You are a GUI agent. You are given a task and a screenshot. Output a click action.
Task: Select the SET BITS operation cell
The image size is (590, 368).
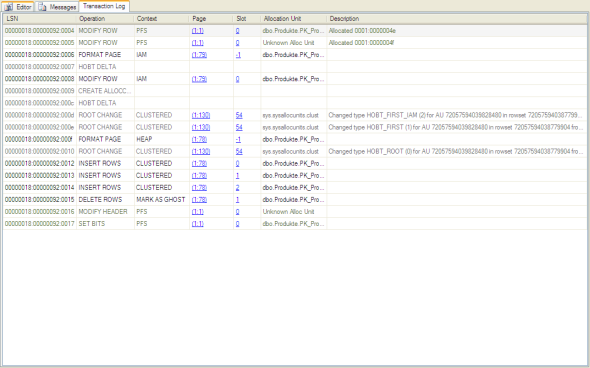(x=105, y=224)
